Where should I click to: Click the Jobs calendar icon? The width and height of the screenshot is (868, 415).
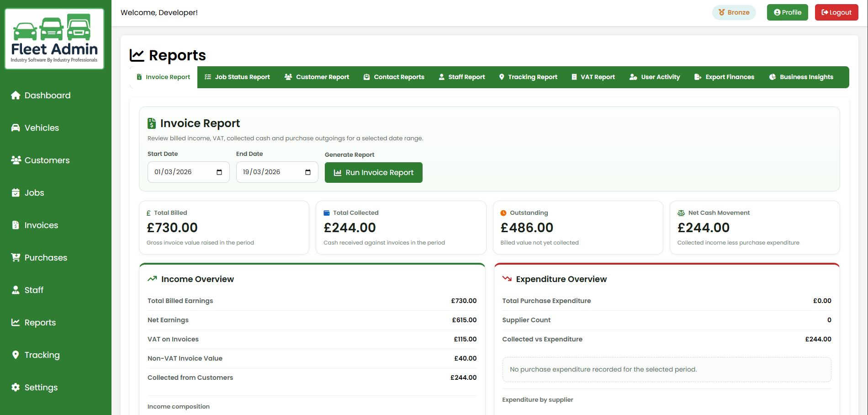click(x=16, y=192)
